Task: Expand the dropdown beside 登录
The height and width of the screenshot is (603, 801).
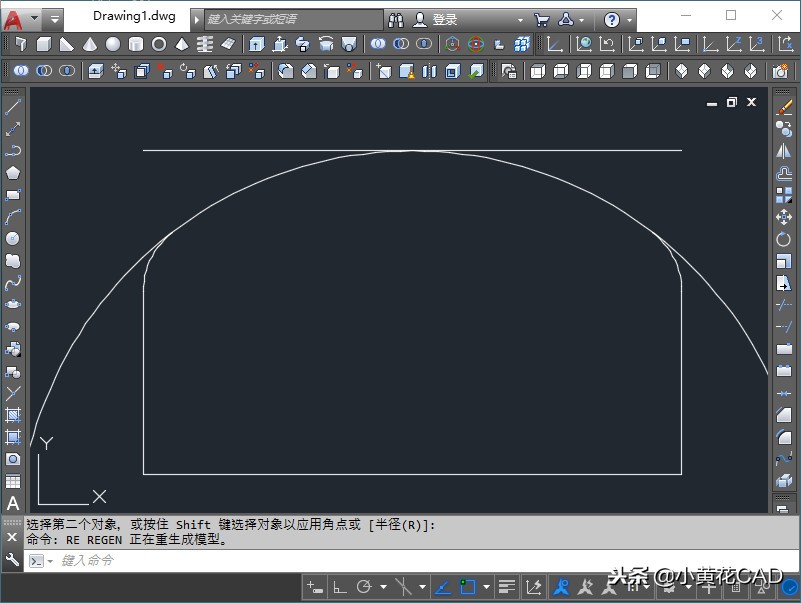Action: click(520, 19)
